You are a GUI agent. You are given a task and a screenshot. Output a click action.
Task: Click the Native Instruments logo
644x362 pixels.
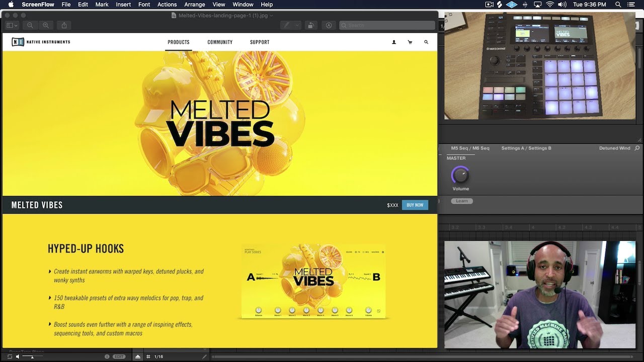pos(41,42)
